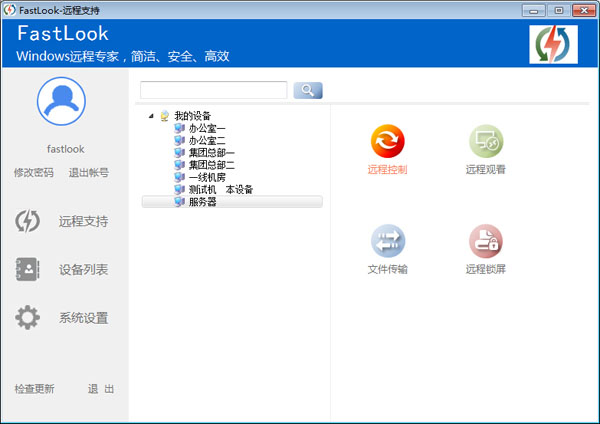This screenshot has height=424, width=600.
Task: Close the FastLook window
Action: coord(584,11)
